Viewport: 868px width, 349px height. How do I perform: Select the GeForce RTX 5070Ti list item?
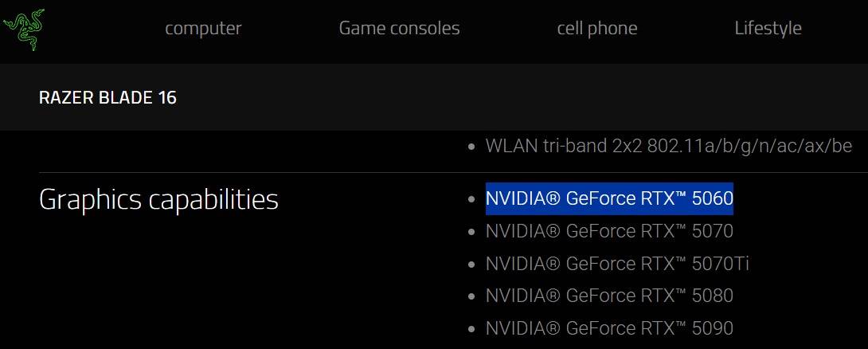tap(617, 264)
